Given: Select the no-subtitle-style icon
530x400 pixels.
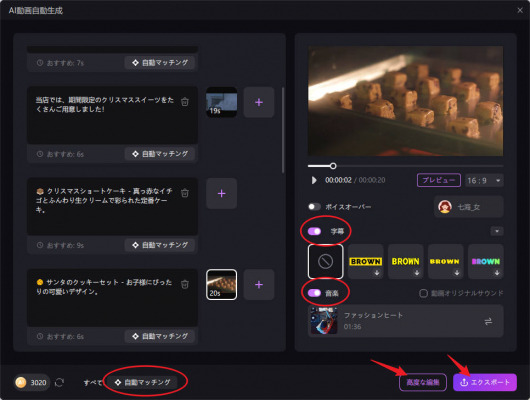Looking at the screenshot, I should click(326, 261).
